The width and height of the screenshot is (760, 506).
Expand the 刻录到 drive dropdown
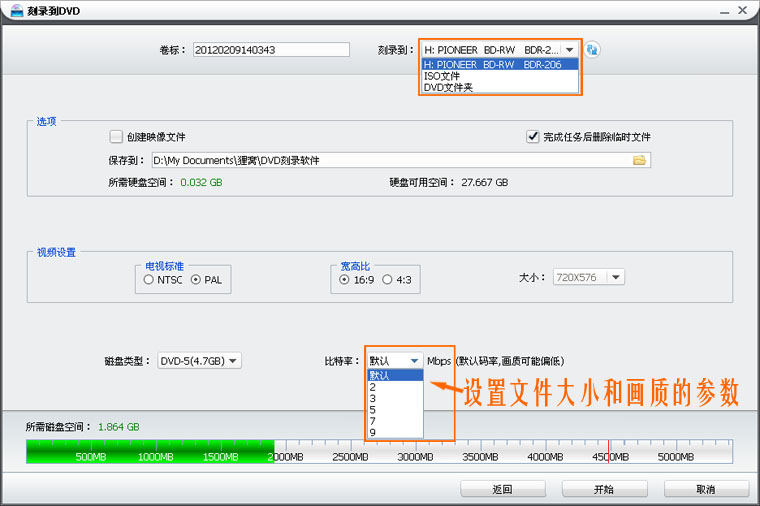(x=570, y=50)
